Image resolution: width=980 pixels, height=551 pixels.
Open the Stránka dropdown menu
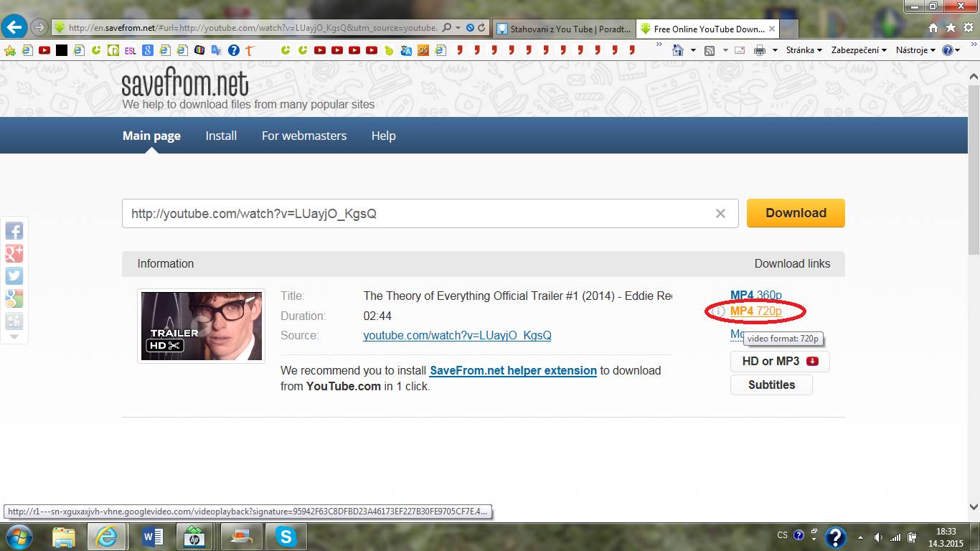(x=804, y=50)
